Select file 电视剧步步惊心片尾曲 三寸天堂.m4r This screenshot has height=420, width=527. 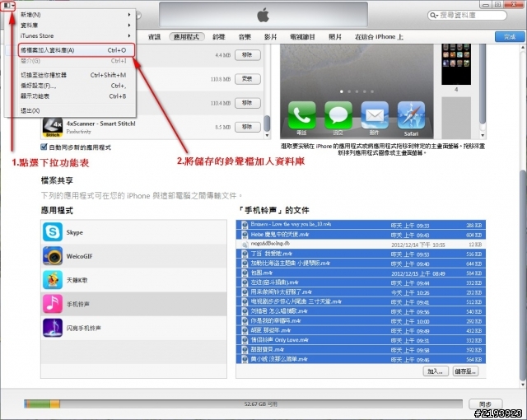pos(361,301)
